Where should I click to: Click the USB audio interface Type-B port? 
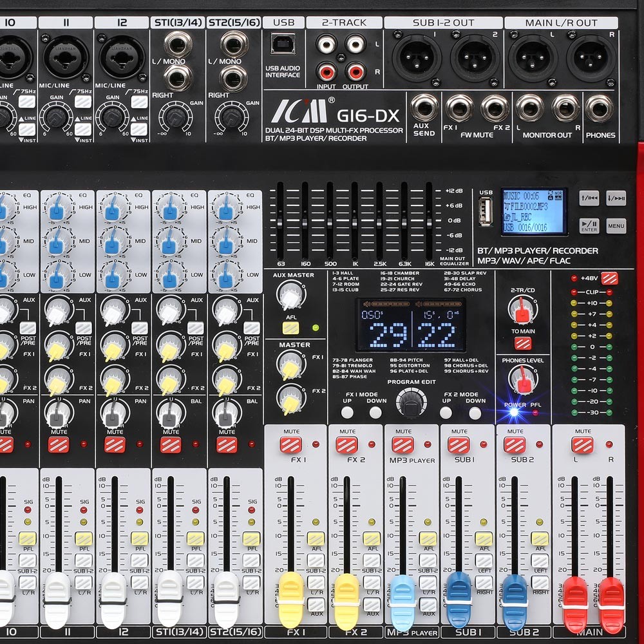coord(283,43)
